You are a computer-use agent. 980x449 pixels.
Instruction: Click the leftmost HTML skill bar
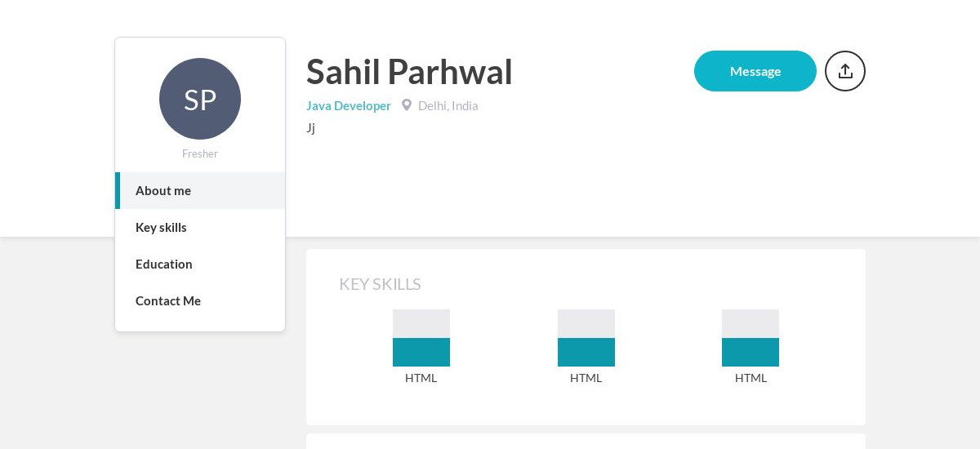coord(421,338)
